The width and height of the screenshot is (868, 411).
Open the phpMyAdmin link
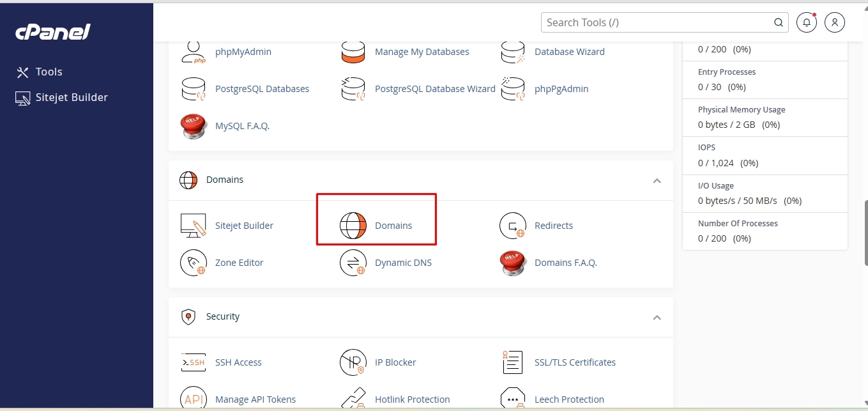(x=243, y=52)
